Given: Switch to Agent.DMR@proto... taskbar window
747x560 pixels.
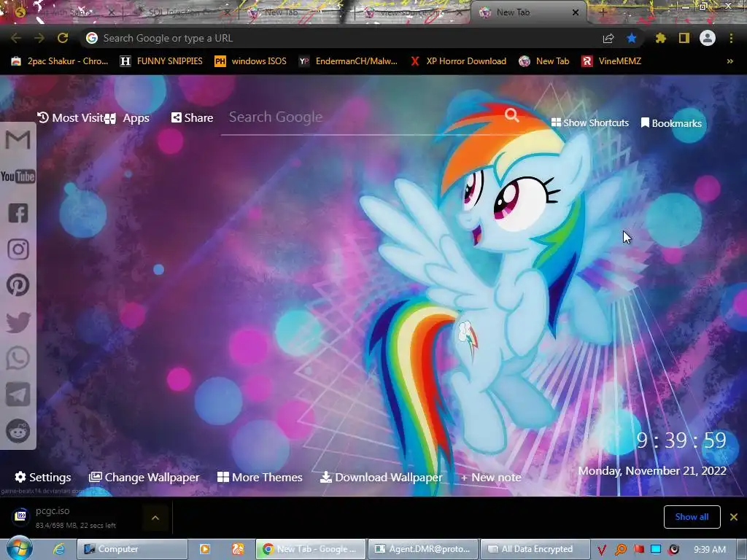Looking at the screenshot, I should [x=423, y=549].
